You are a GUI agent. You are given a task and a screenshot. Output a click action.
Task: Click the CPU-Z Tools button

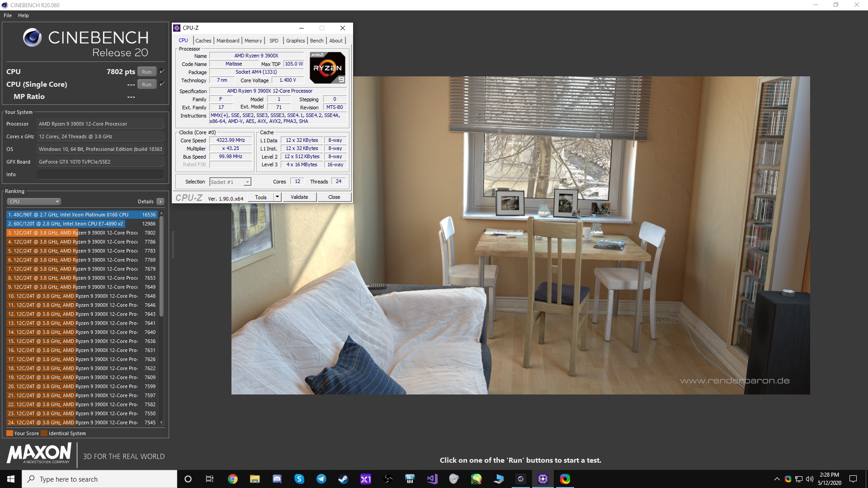point(261,197)
